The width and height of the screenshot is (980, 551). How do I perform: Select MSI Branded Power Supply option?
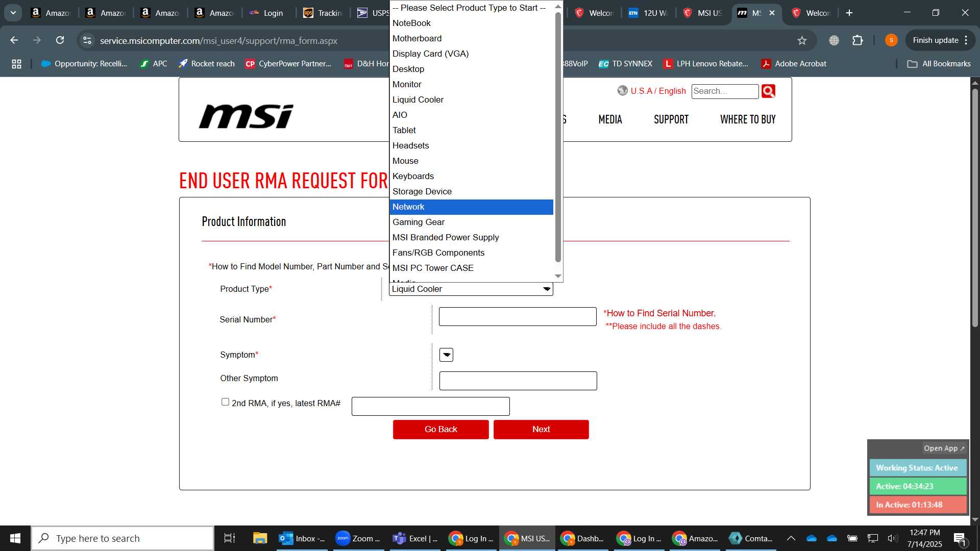tap(471, 237)
